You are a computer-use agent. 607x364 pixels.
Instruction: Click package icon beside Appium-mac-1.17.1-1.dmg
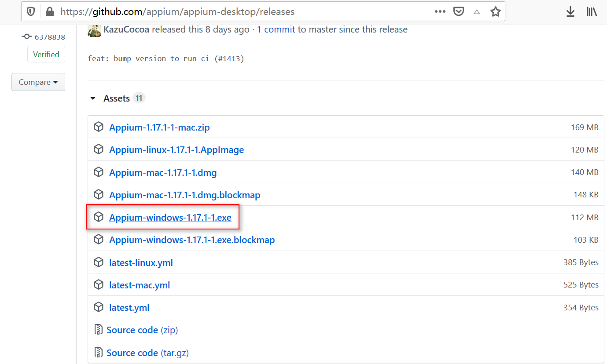click(99, 172)
